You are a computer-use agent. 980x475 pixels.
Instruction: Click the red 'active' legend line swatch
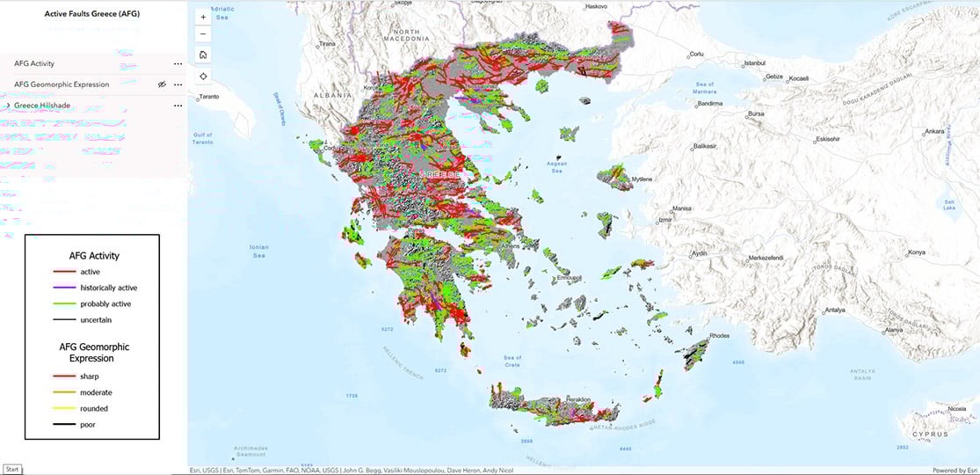coord(65,273)
